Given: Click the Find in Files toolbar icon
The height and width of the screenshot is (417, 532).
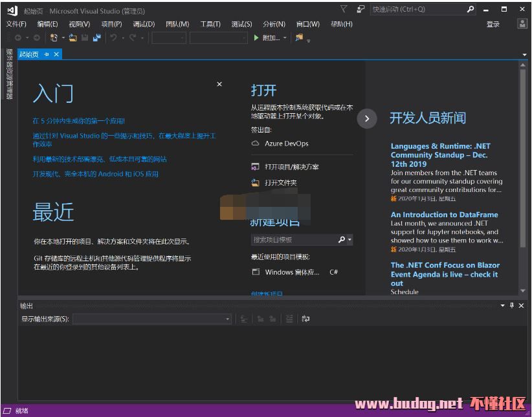Looking at the screenshot, I should [x=299, y=37].
